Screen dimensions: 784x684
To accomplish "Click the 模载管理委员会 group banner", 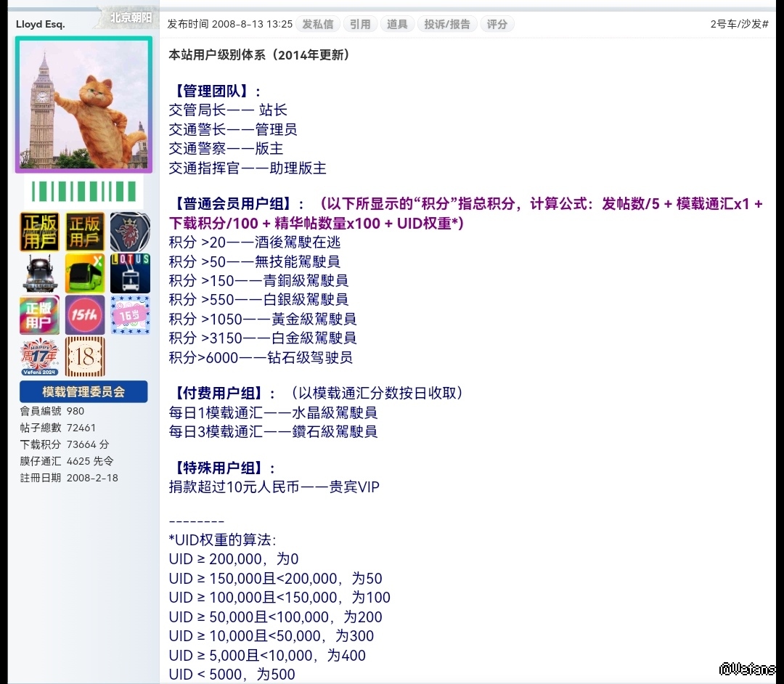I will pyautogui.click(x=83, y=391).
